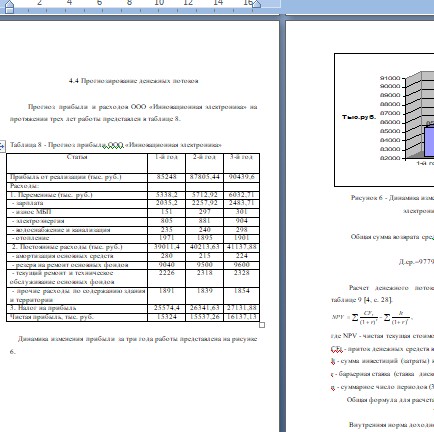This screenshot has height=432, width=434.
Task: Click the "Расходы:" row label cell
Action: click(77, 186)
